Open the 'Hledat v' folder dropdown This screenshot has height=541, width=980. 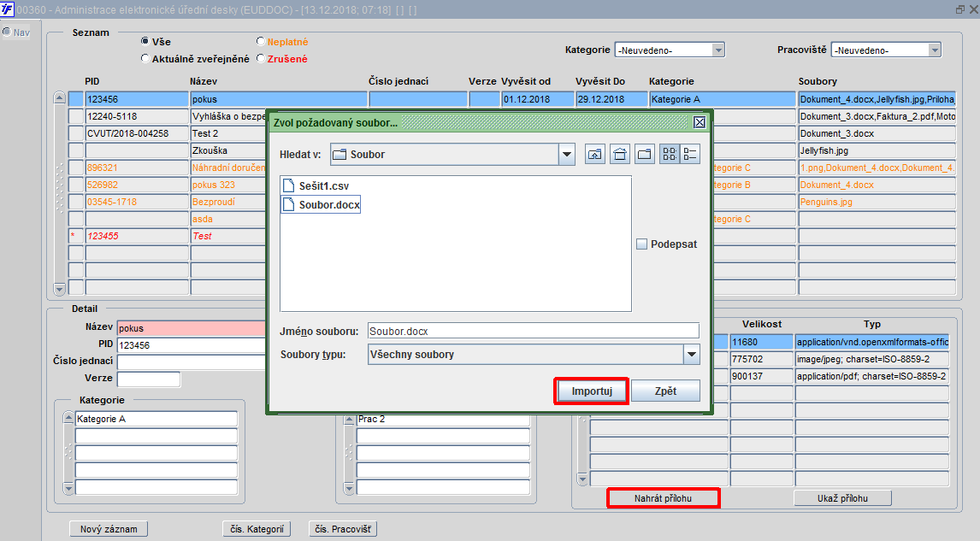click(x=567, y=155)
